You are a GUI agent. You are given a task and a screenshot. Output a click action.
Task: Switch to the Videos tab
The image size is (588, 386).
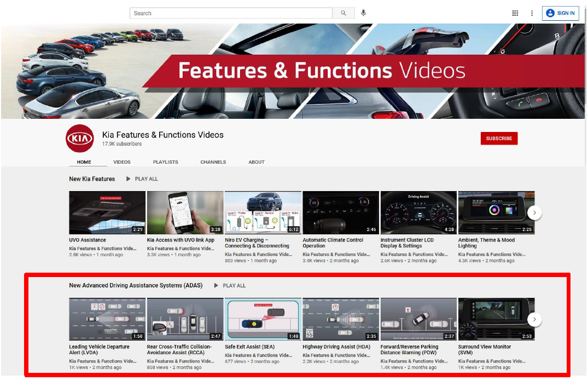point(122,162)
